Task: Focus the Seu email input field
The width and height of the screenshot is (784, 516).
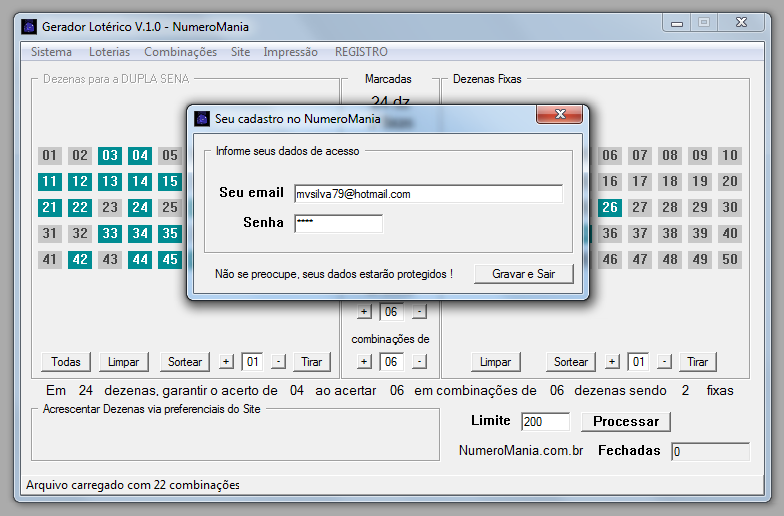Action: coord(428,194)
